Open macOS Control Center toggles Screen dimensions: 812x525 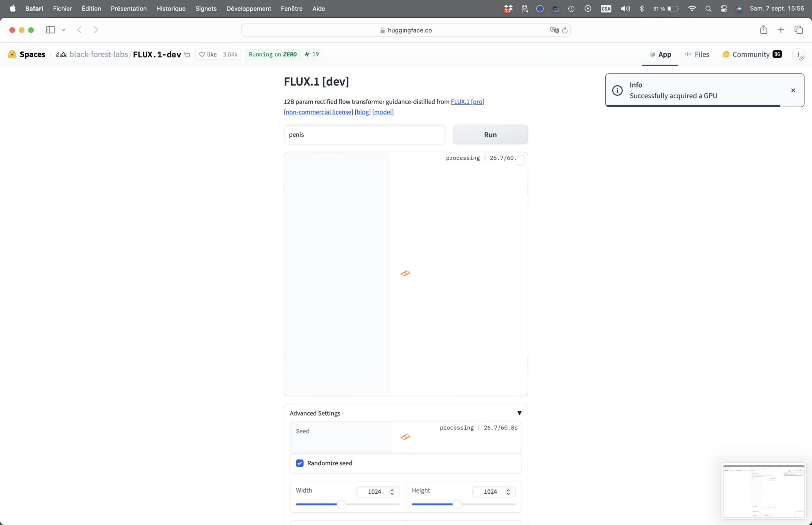pos(724,9)
